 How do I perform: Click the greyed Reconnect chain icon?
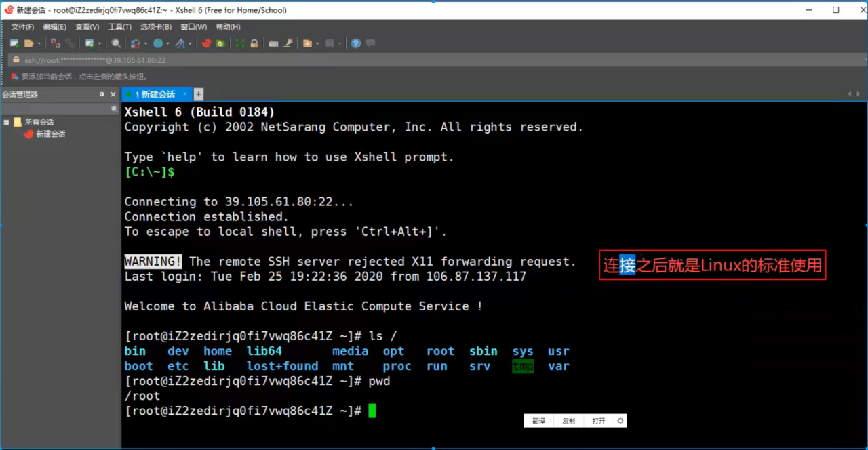pos(70,43)
